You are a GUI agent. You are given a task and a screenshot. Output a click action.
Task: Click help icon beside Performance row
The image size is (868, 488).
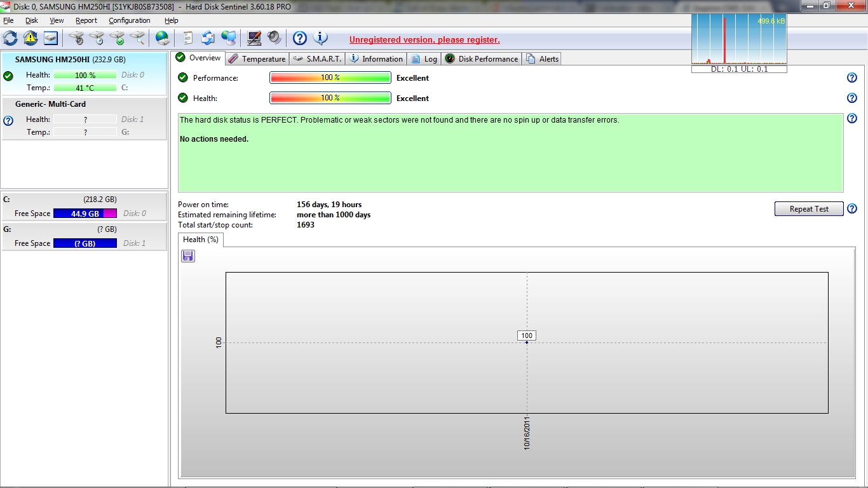coord(852,78)
